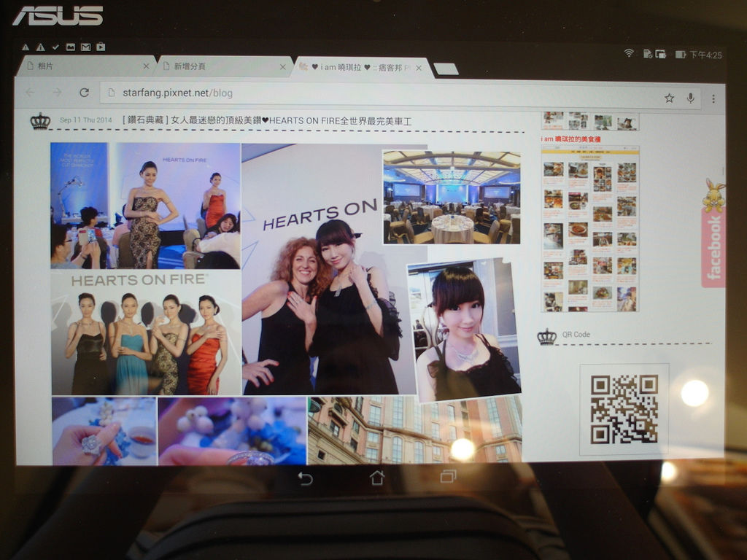Screen dimensions: 747x560
Task: Click the Sep 11 Thu 2014 date
Action: (86, 120)
